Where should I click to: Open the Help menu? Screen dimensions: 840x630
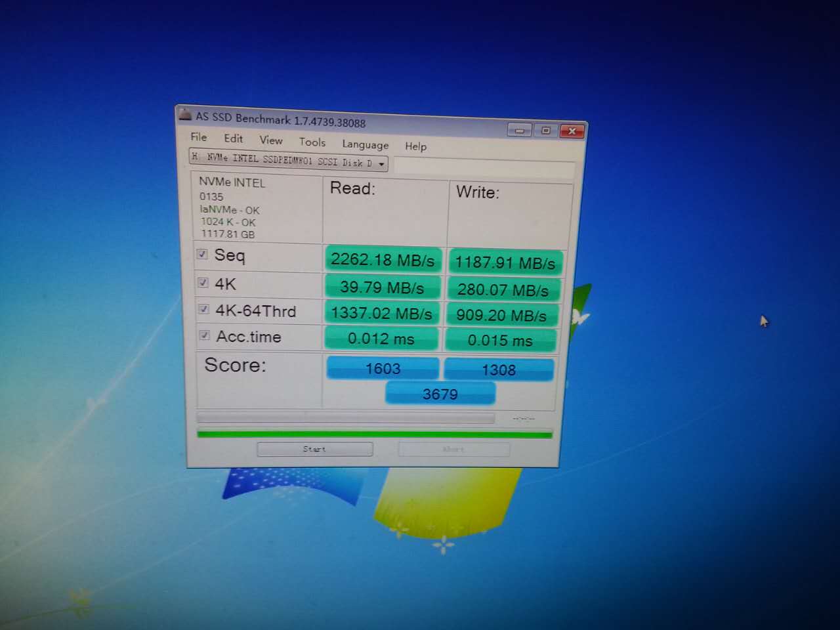click(x=415, y=146)
